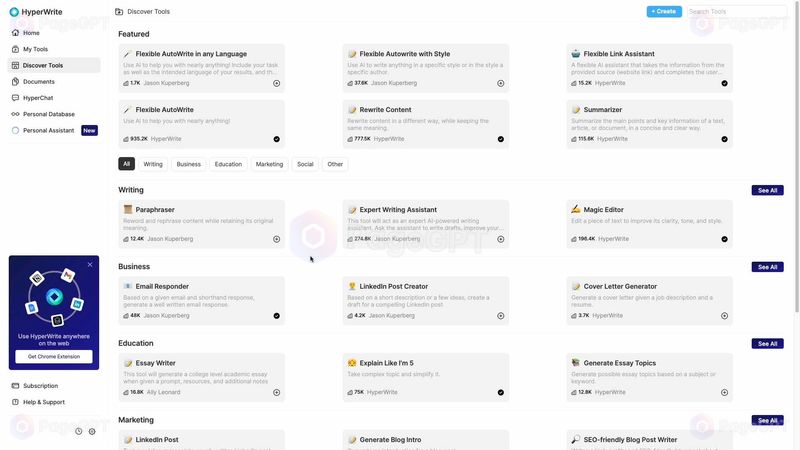Screen dimensions: 800x450
Task: Select the Education category filter
Action: coord(228,164)
